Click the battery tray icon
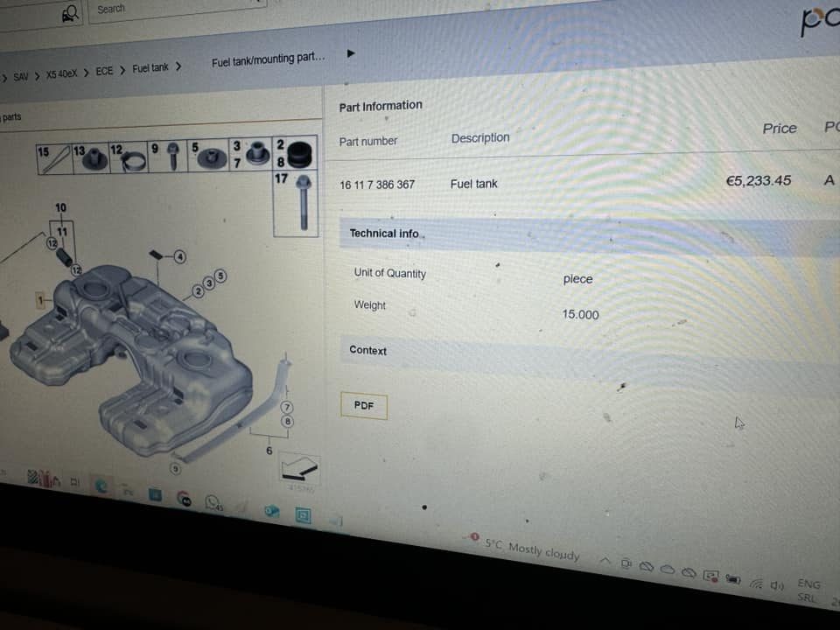 [733, 579]
